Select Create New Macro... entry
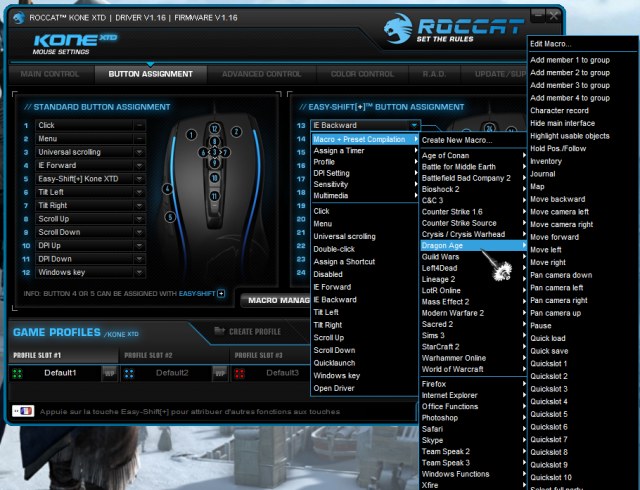Screen dimensions: 640x490 click(x=457, y=140)
